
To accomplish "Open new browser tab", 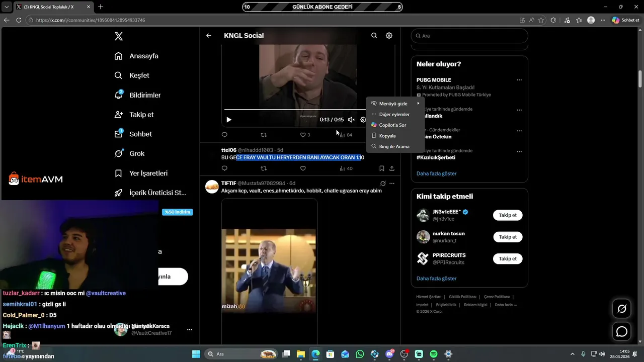I will (x=101, y=7).
